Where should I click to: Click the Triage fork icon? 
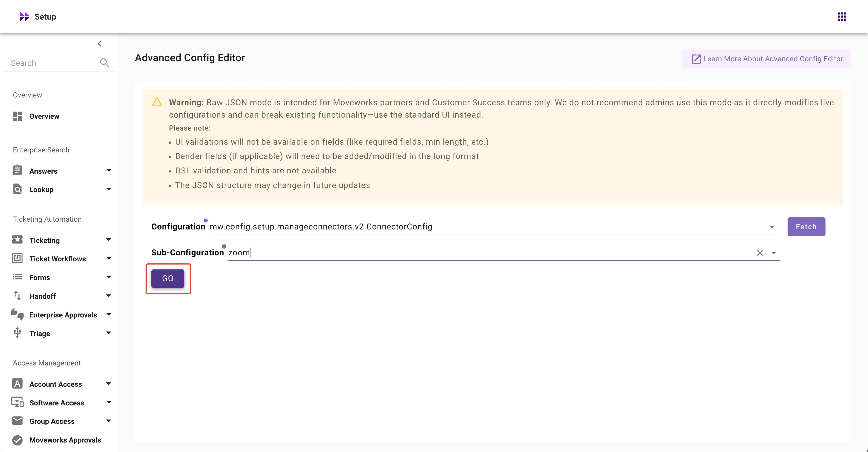[x=18, y=333]
